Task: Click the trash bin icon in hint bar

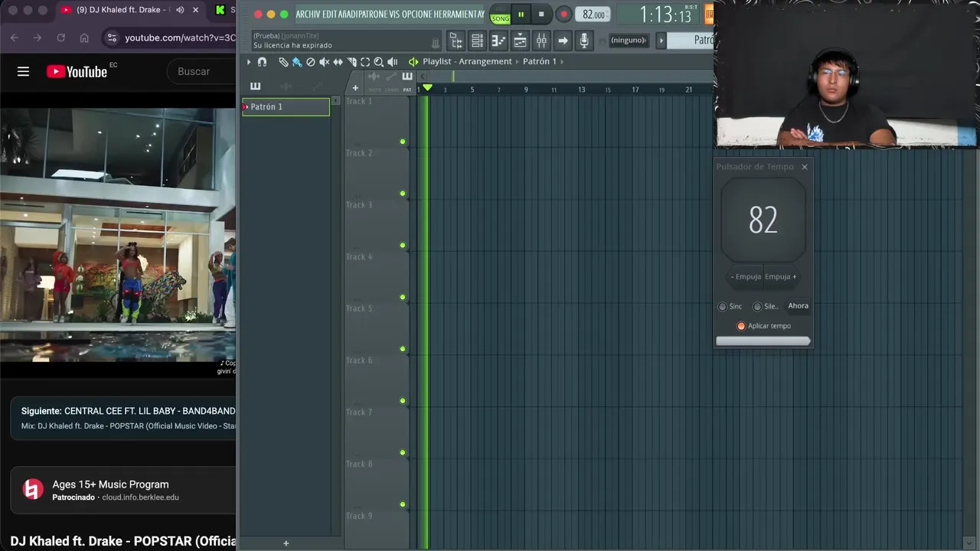Action: point(436,43)
